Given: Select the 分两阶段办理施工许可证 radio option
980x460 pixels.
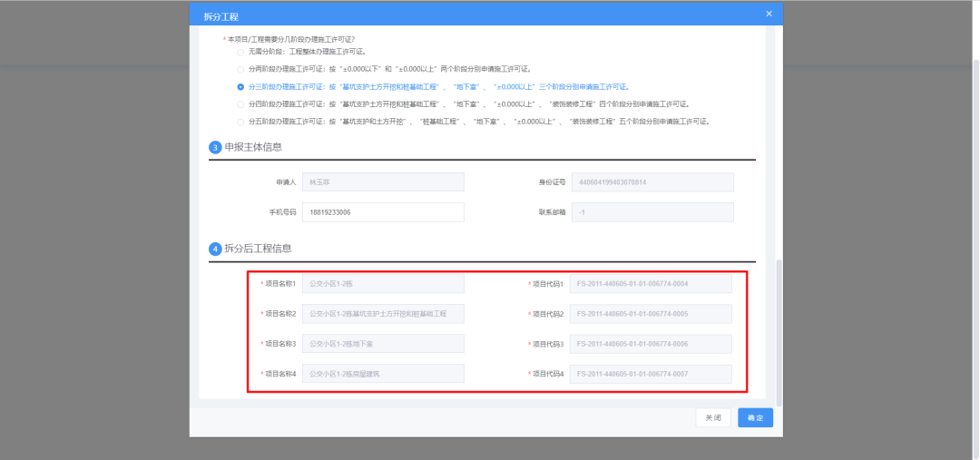Looking at the screenshot, I should 240,69.
